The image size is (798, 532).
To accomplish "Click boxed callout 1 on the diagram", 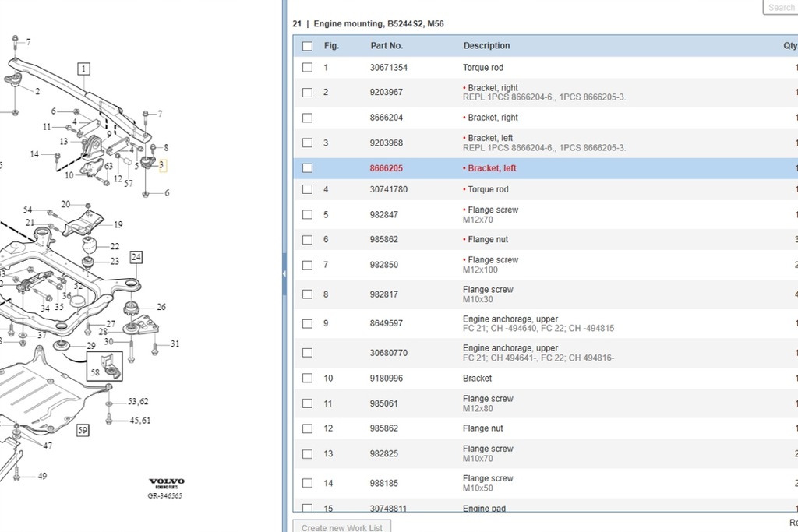I will (x=83, y=69).
